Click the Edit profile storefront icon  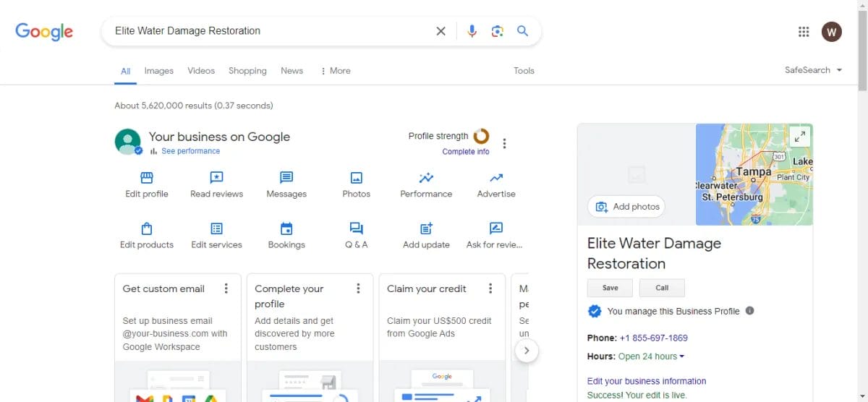tap(147, 178)
